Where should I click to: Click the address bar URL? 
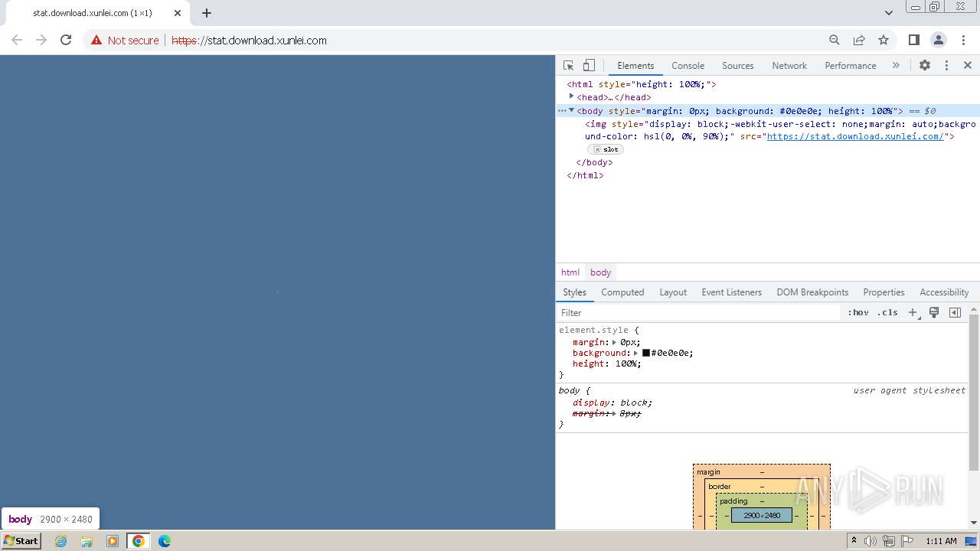[x=249, y=41]
